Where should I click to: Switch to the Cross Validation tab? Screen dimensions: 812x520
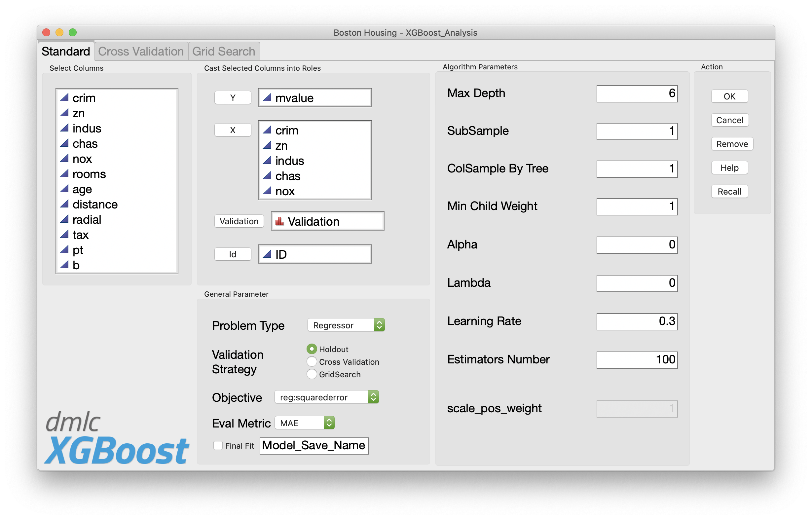(x=141, y=51)
